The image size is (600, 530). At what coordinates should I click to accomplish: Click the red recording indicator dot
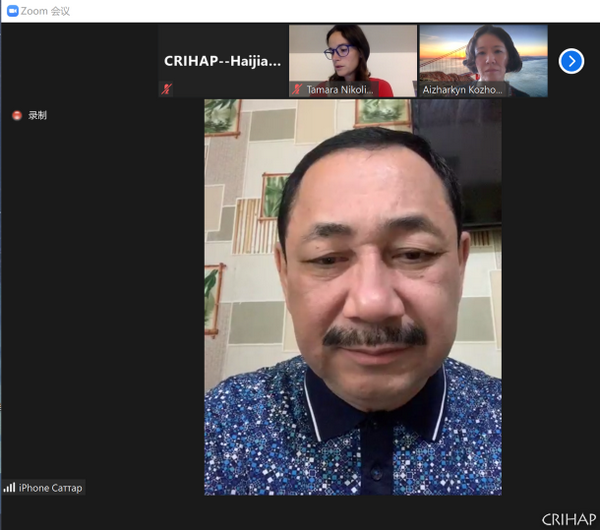[17, 116]
